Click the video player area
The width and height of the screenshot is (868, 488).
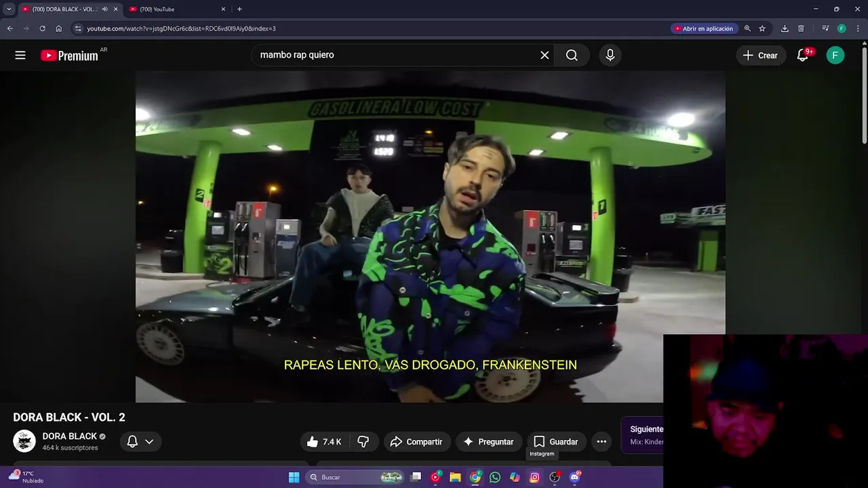click(x=430, y=237)
